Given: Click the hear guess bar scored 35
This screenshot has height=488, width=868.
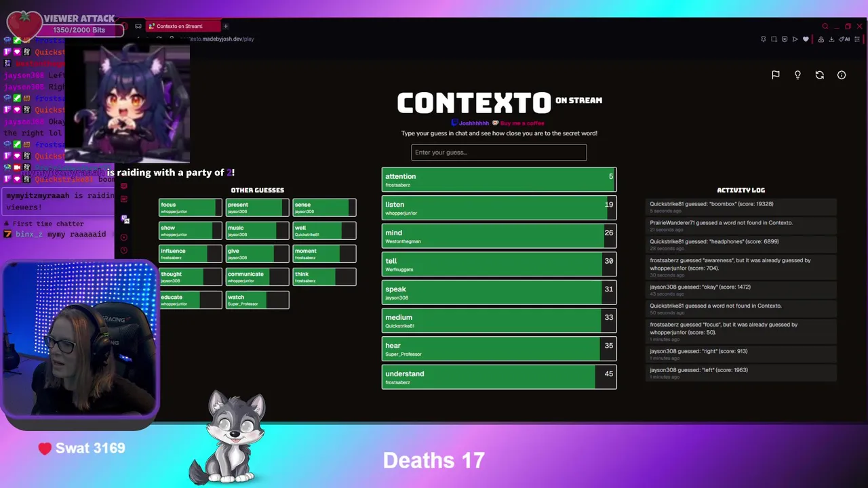Looking at the screenshot, I should coord(499,349).
